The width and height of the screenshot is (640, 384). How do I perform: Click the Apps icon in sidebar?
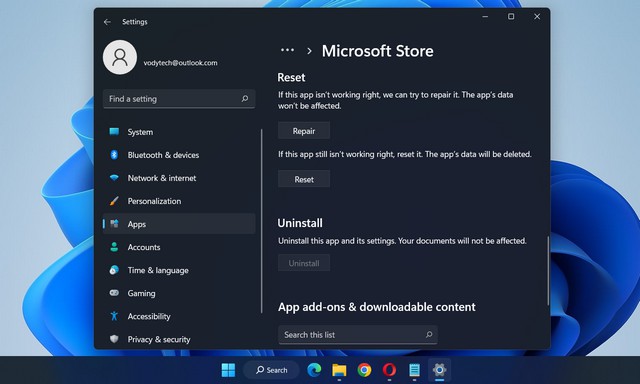pos(115,224)
